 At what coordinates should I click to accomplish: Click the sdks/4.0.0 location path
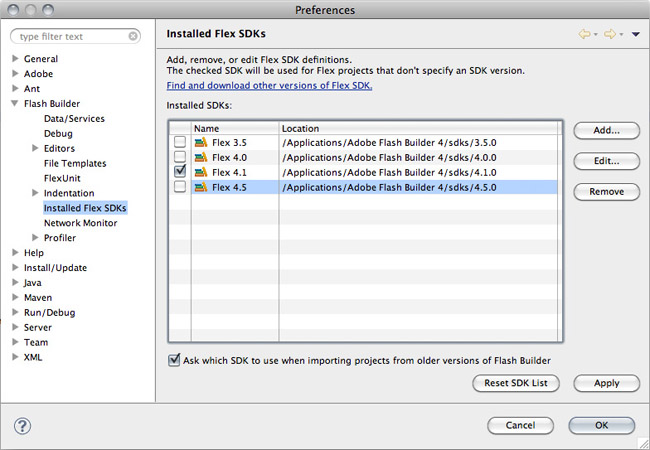pyautogui.click(x=389, y=157)
